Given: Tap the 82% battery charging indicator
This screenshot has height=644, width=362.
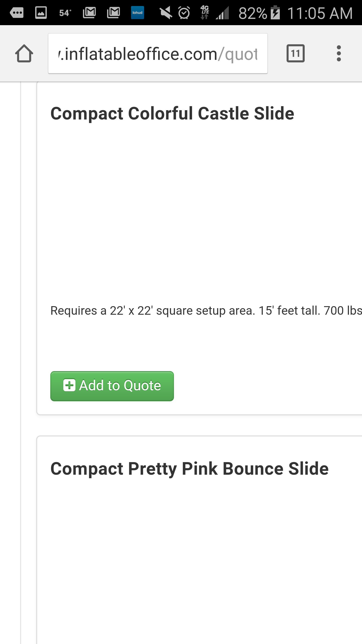Looking at the screenshot, I should [259, 13].
